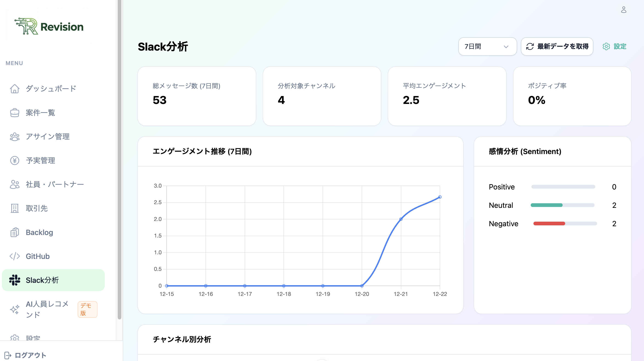Viewport: 644px width, 361px height.
Task: Open the 7日間 period dropdown
Action: pyautogui.click(x=487, y=46)
